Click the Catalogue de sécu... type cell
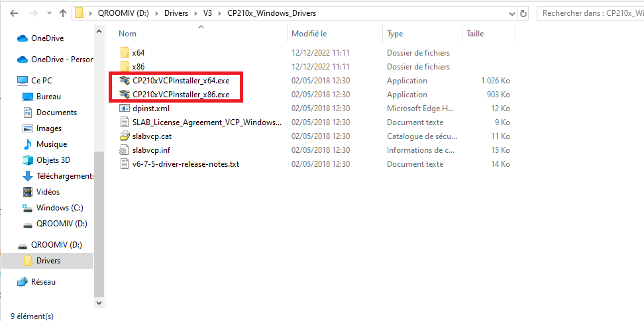This screenshot has width=644, height=321. (422, 136)
